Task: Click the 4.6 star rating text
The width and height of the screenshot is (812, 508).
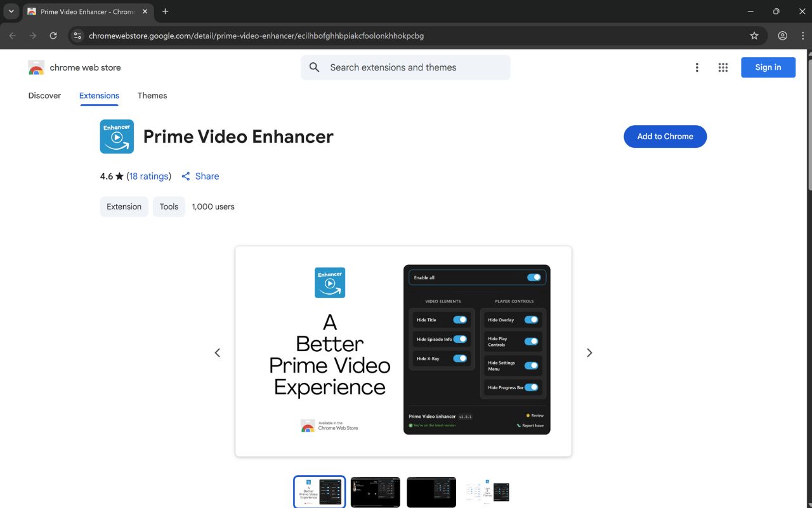Action: (112, 177)
